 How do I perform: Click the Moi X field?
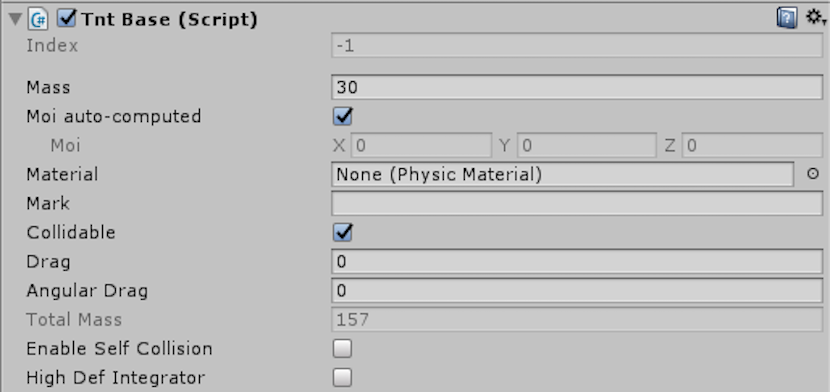pyautogui.click(x=422, y=145)
